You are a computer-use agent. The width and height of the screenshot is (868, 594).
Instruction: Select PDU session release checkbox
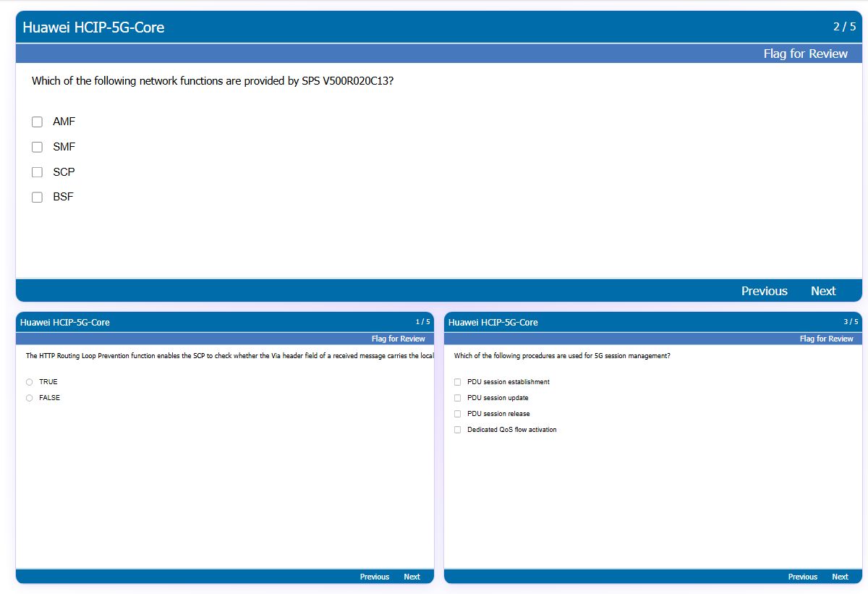457,414
